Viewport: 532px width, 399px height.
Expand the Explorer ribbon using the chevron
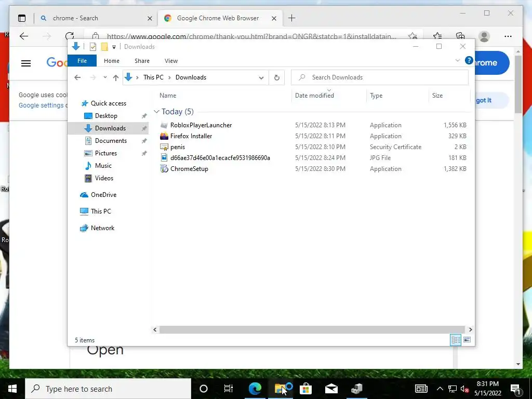tap(457, 60)
